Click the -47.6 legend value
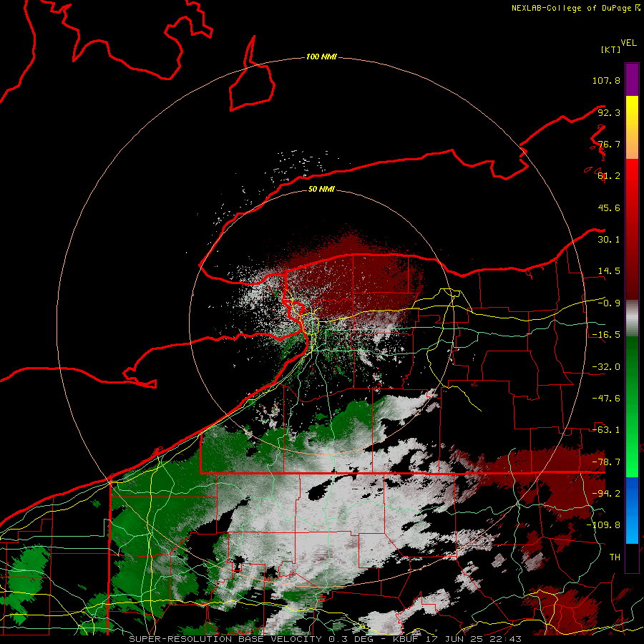Viewport: 644px width, 644px height. (606, 399)
